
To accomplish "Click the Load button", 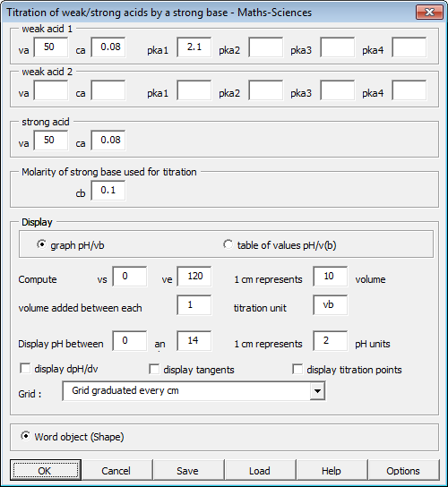I will click(x=259, y=470).
